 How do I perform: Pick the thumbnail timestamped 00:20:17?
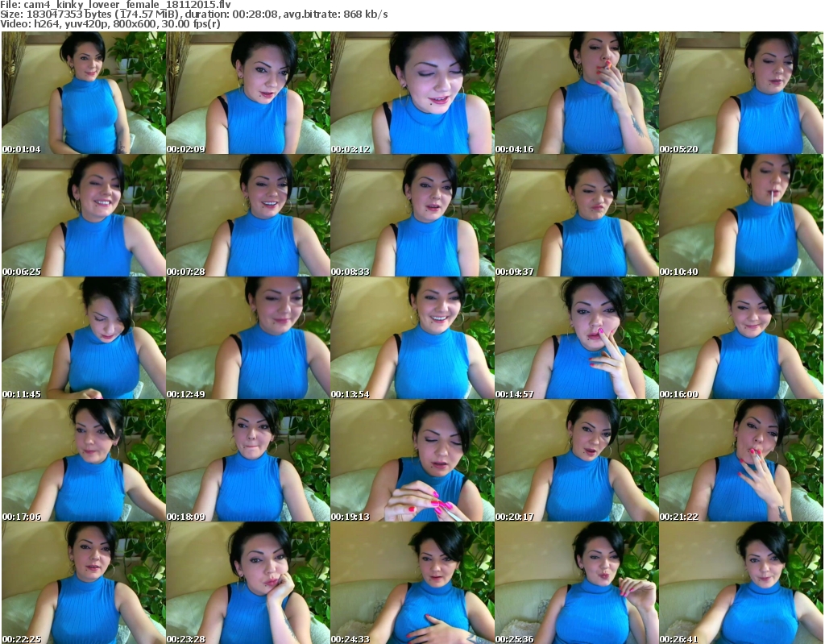click(x=577, y=461)
